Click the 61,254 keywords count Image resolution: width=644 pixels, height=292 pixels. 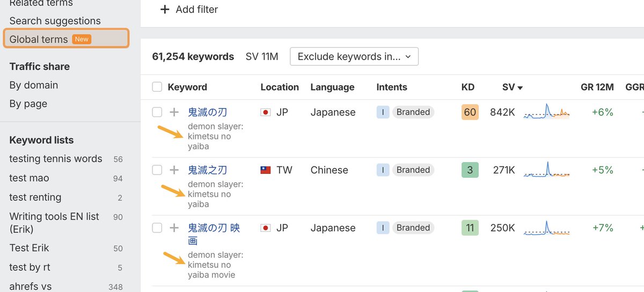(x=193, y=56)
